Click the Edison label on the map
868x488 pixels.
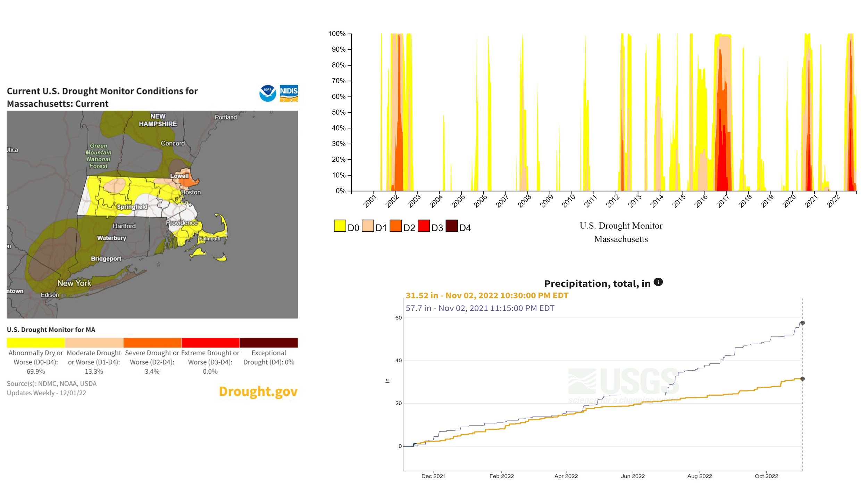50,295
